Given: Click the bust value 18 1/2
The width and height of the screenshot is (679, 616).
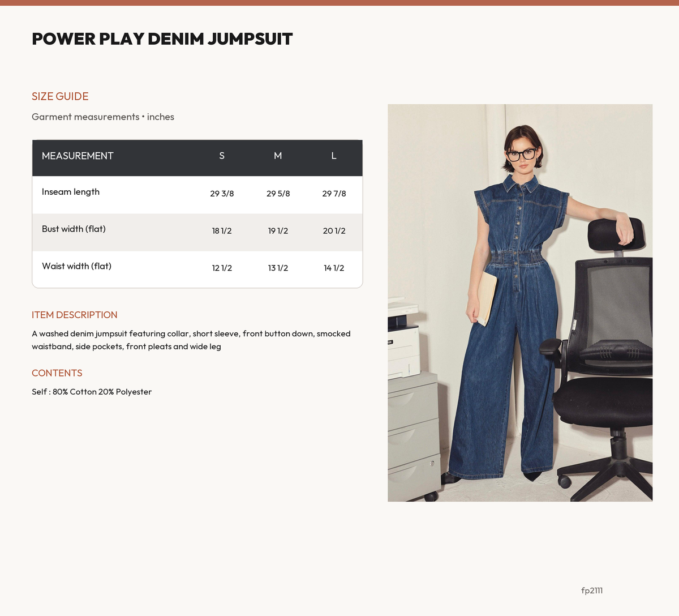Looking at the screenshot, I should click(x=222, y=231).
